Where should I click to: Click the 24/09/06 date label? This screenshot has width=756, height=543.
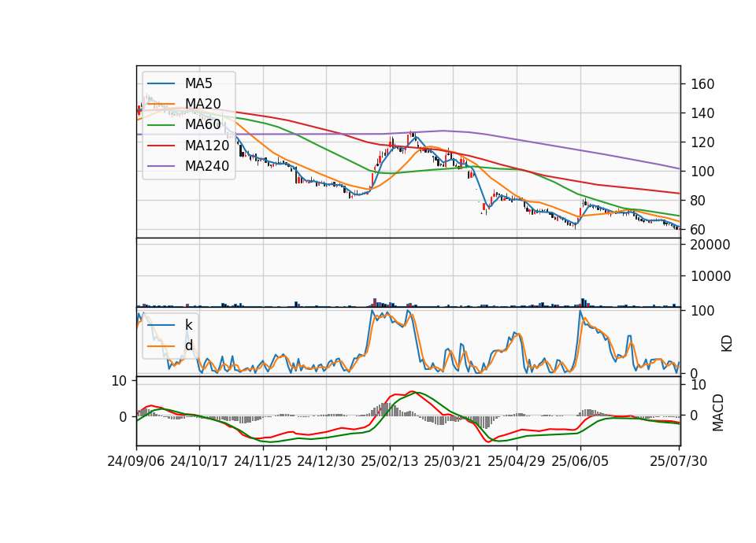click(x=136, y=461)
